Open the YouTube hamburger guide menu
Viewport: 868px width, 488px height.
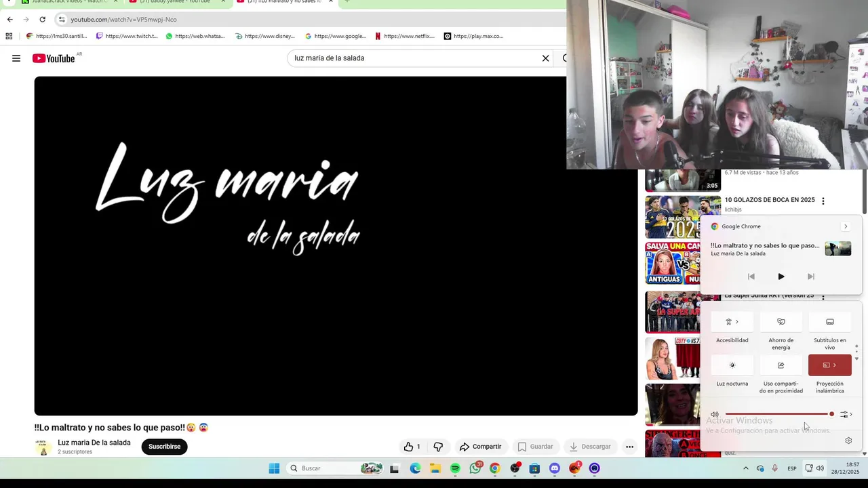tap(16, 58)
